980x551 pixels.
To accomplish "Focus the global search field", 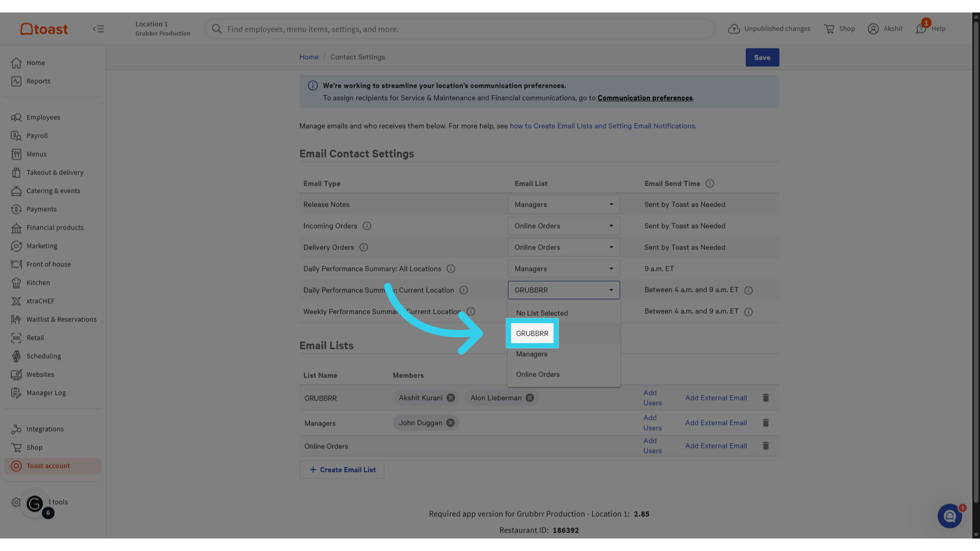I will coord(459,29).
